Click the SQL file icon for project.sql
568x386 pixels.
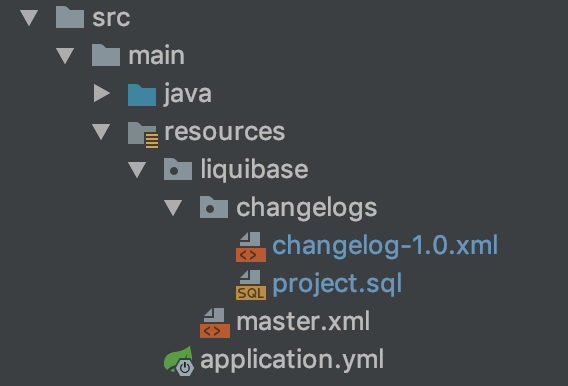pos(251,285)
